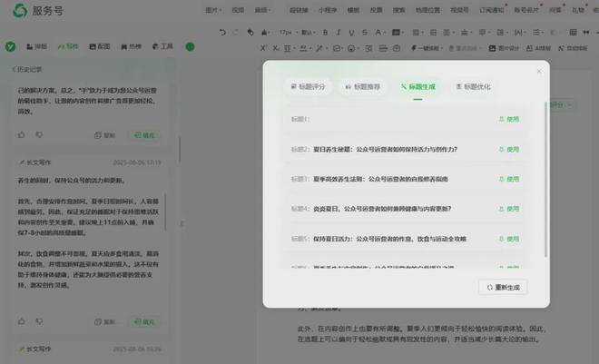
Task: Open the 图片 insert dropdown
Action: pos(213,10)
